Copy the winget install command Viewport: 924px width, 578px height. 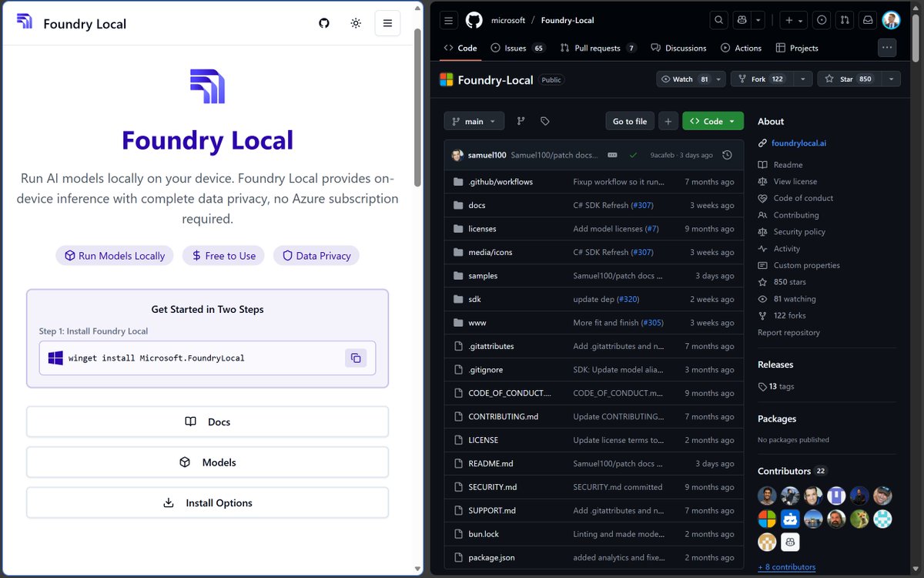tap(355, 358)
